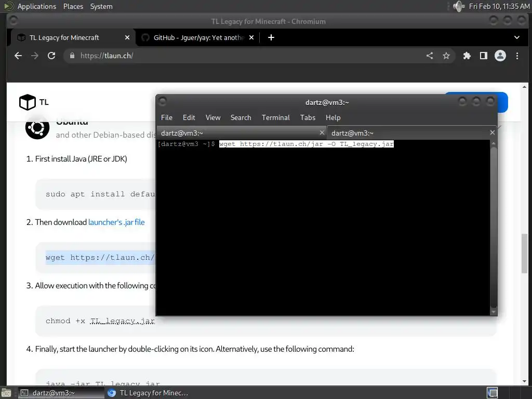This screenshot has width=532, height=399.
Task: Close the first terminal tab
Action: pos(322,132)
